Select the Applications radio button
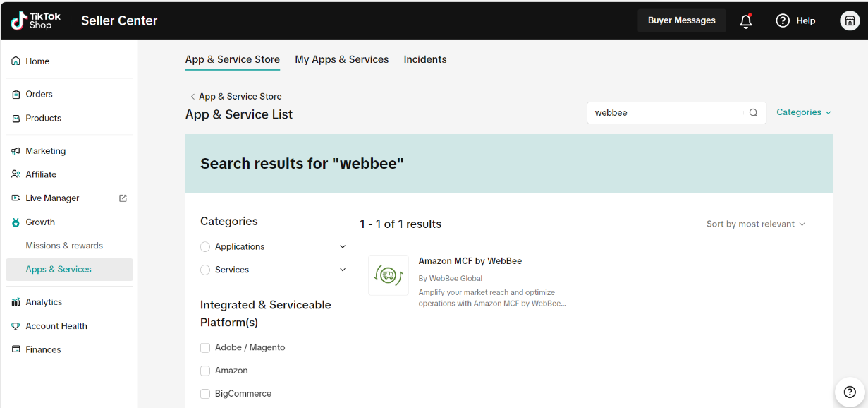 [205, 247]
